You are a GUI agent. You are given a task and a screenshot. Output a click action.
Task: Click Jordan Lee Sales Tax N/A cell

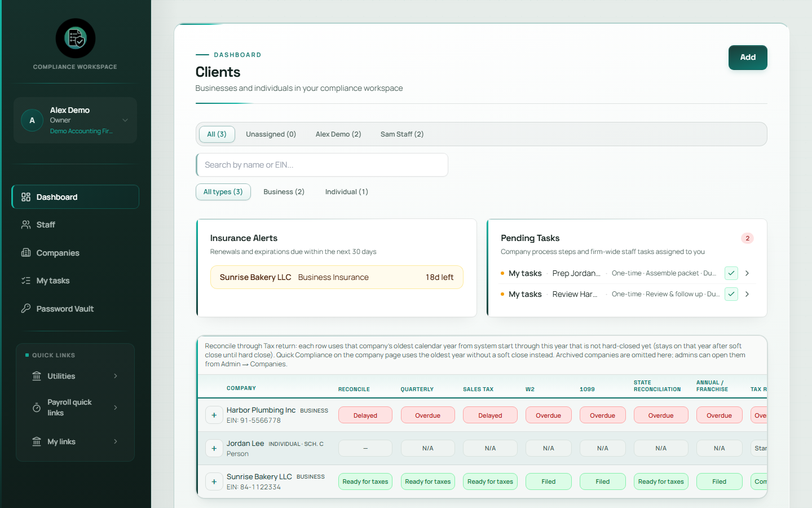coord(491,448)
